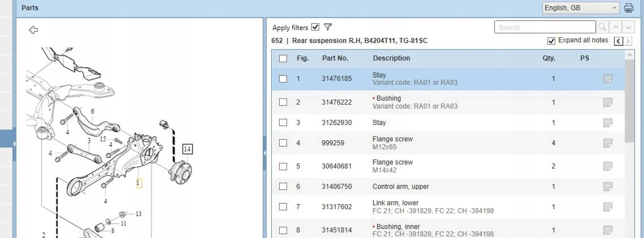This screenshot has width=644, height=238.
Task: Open note icon for part 30640681
Action: click(x=608, y=166)
